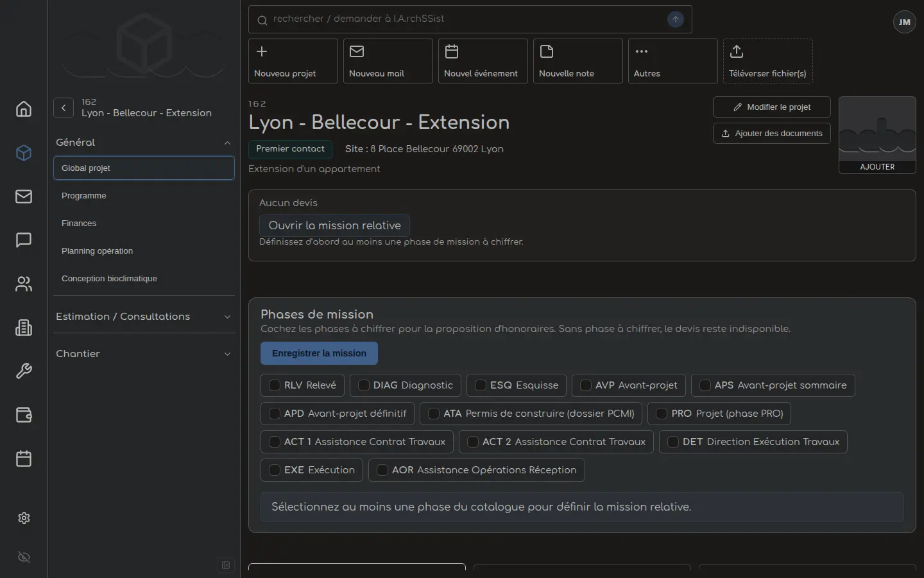Image resolution: width=924 pixels, height=578 pixels.
Task: Click the wrench tools icon in sidebar
Action: (x=24, y=371)
